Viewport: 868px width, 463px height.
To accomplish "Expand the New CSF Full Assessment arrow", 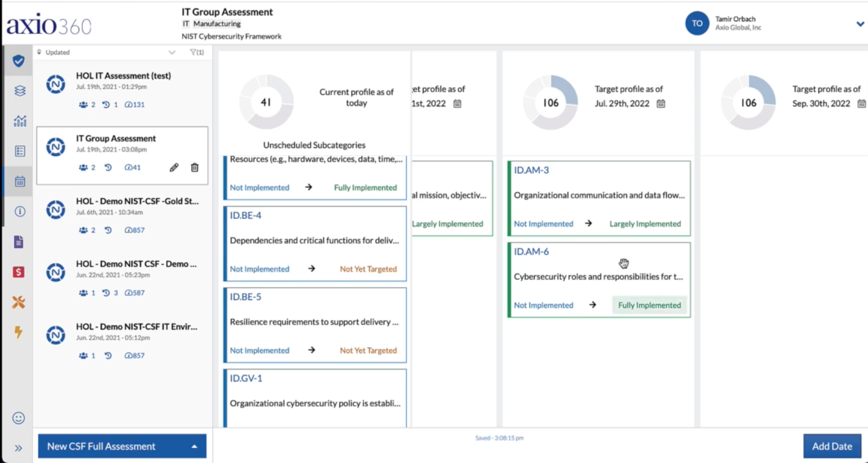I will click(194, 446).
